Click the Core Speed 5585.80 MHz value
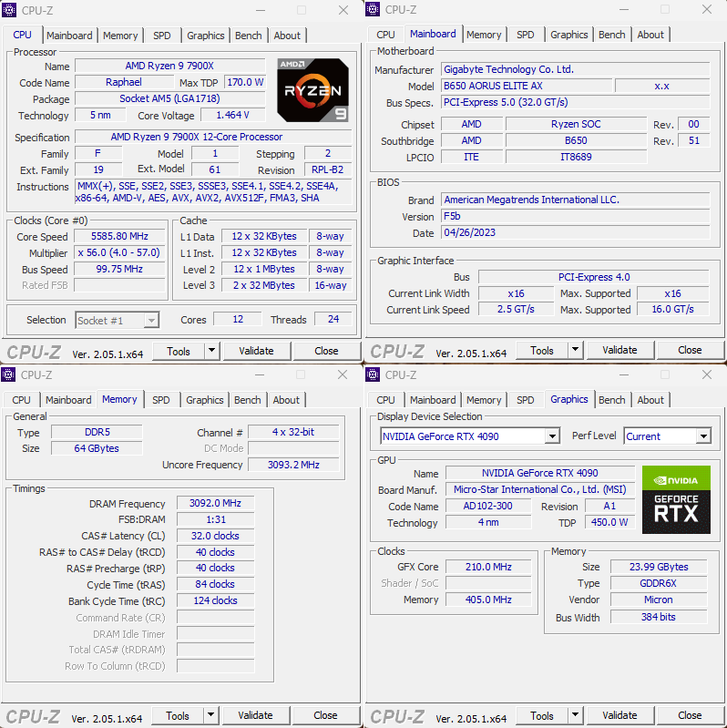This screenshot has height=728, width=727. 119,236
